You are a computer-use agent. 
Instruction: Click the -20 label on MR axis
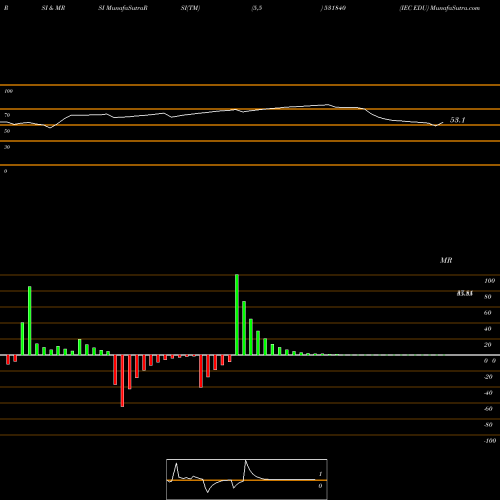tap(488, 377)
